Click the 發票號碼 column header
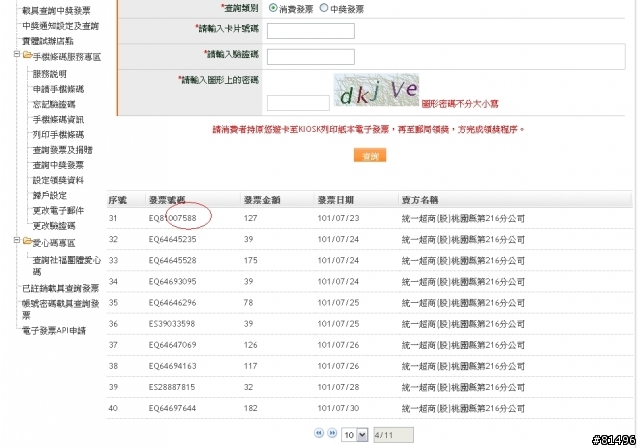The height and width of the screenshot is (448, 640). pos(167,200)
